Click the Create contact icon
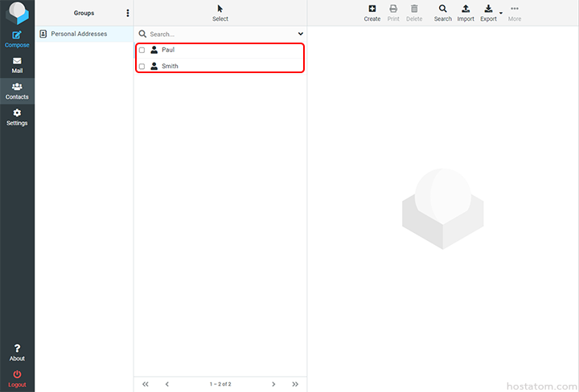 tap(372, 9)
